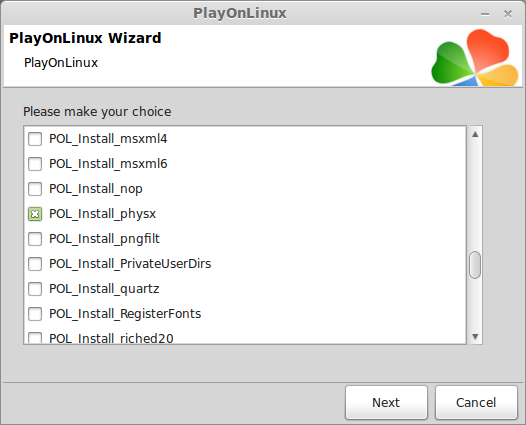Tick the POL_Install_nop checkbox
Screen dimensions: 526x425
pyautogui.click(x=35, y=189)
